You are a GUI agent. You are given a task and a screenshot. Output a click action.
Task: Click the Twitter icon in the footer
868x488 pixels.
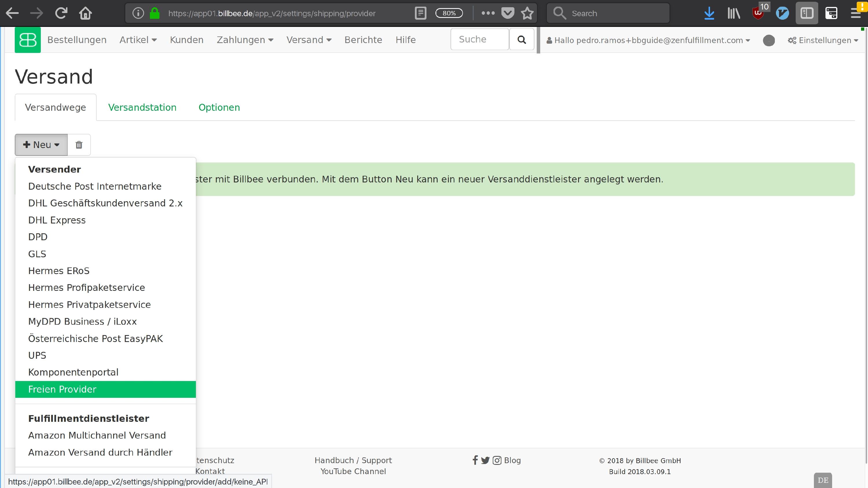pyautogui.click(x=485, y=460)
